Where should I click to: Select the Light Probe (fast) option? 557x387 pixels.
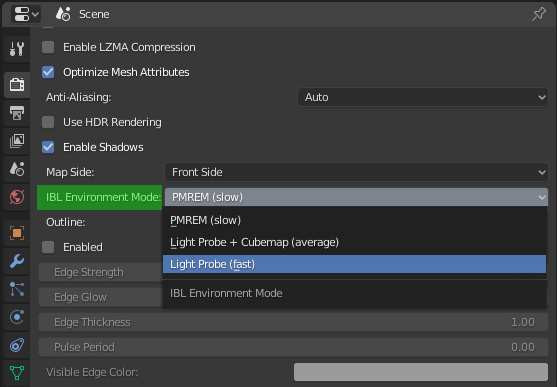354,264
